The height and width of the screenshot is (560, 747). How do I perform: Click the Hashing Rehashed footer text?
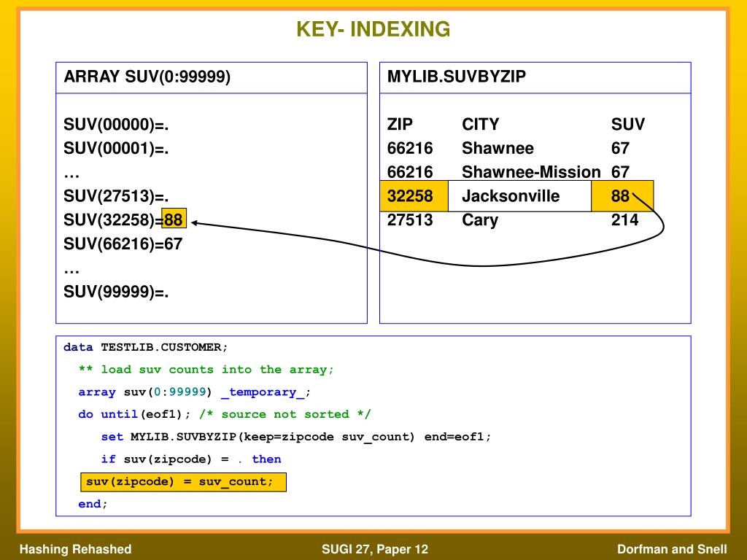75,549
